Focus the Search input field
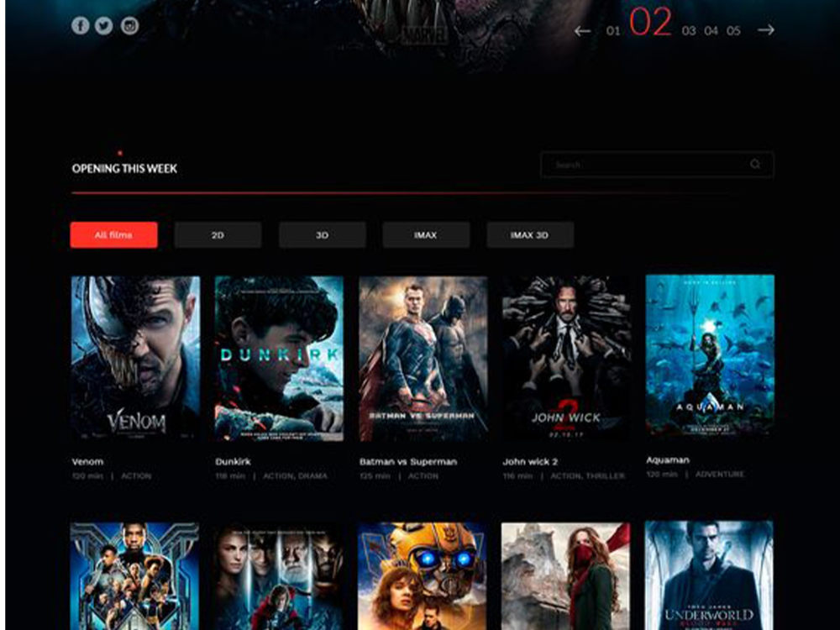This screenshot has height=630, width=840. (x=658, y=165)
